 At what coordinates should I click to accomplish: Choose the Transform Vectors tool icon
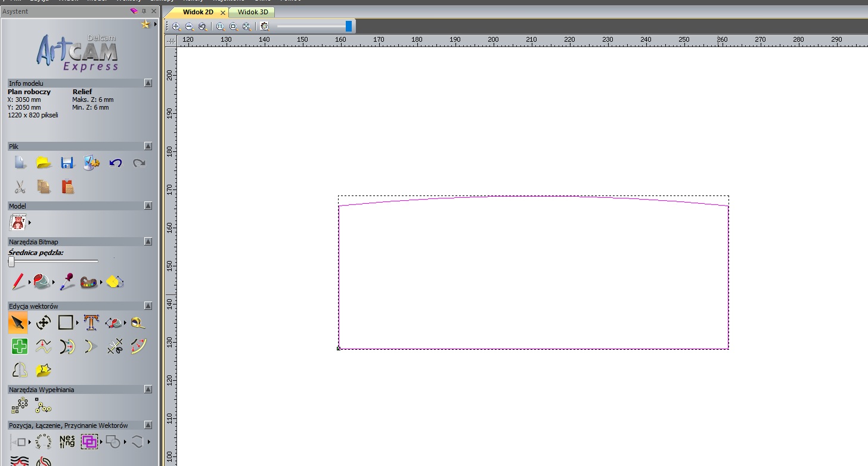coord(44,323)
